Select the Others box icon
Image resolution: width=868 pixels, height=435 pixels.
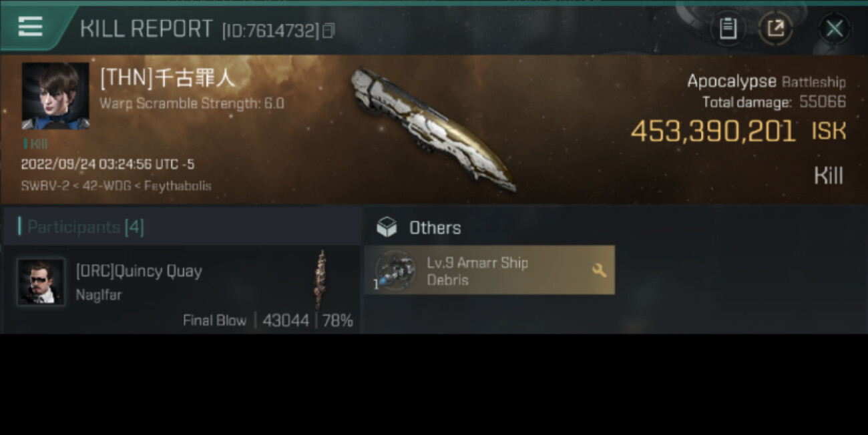point(387,228)
